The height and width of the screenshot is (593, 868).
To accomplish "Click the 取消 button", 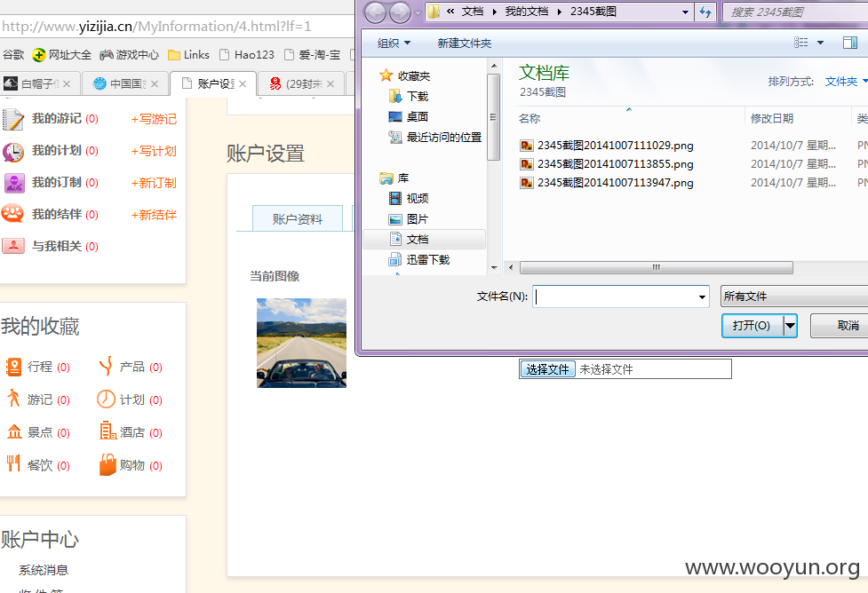I will point(840,326).
